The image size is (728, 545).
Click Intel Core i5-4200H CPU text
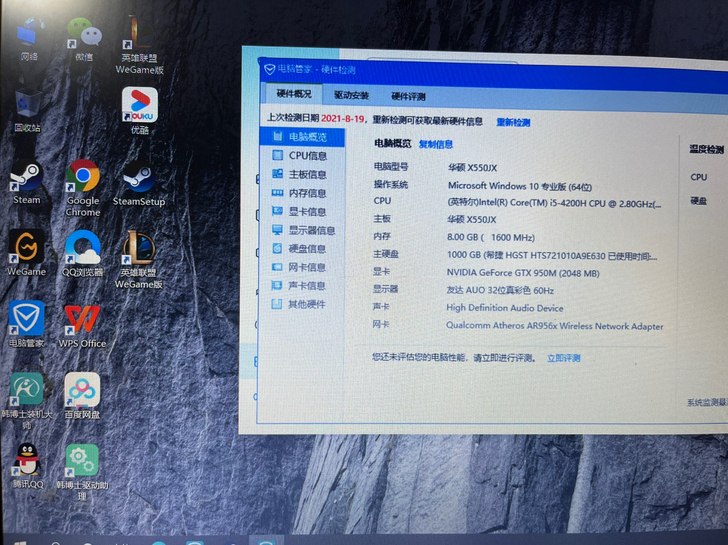554,204
